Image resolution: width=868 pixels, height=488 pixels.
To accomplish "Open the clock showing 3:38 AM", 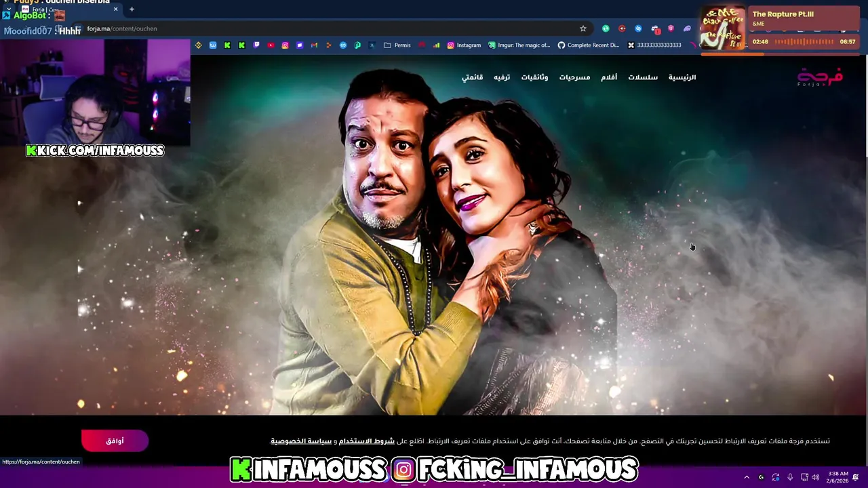I will (837, 477).
